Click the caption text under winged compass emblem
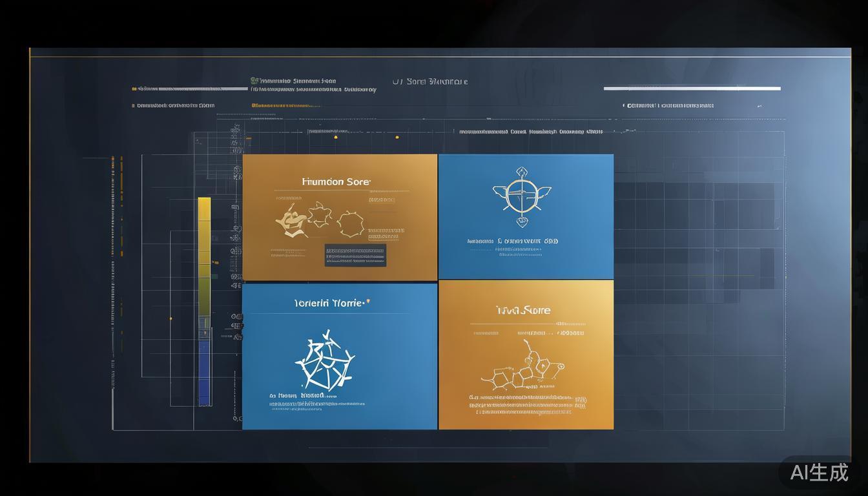This screenshot has height=496, width=868. pyautogui.click(x=512, y=241)
